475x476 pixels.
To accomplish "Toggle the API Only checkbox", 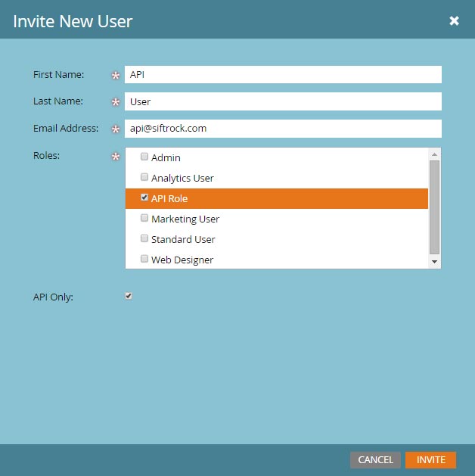I will (x=129, y=296).
